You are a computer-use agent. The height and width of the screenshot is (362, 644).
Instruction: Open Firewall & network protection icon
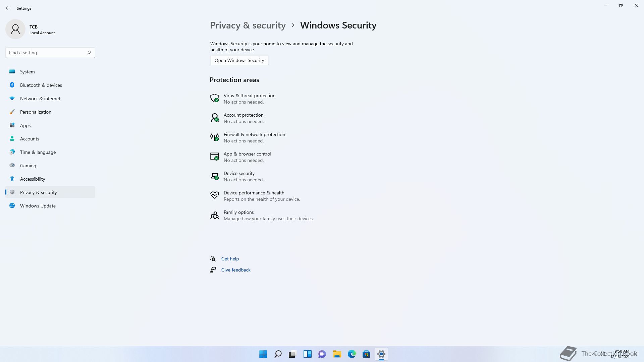(214, 137)
